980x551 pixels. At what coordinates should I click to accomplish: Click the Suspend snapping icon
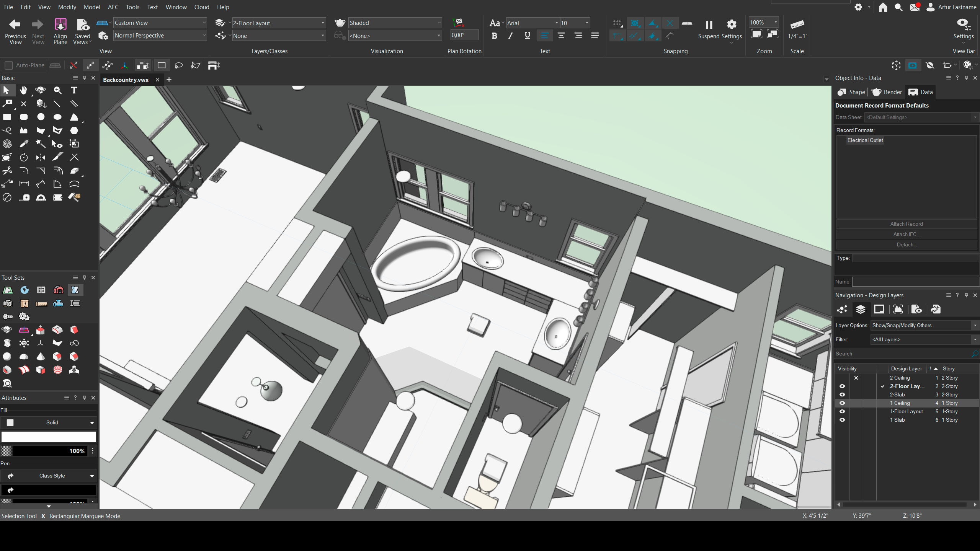(x=709, y=29)
